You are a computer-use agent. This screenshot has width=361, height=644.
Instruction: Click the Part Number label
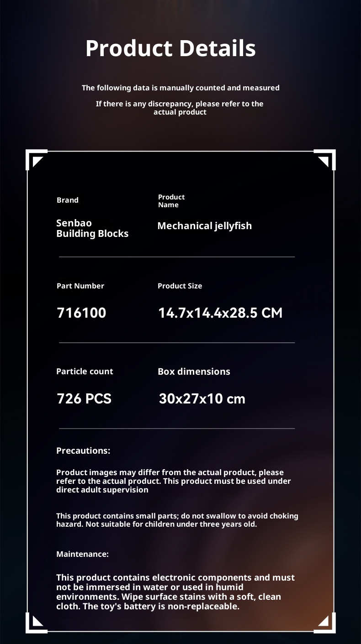(80, 286)
